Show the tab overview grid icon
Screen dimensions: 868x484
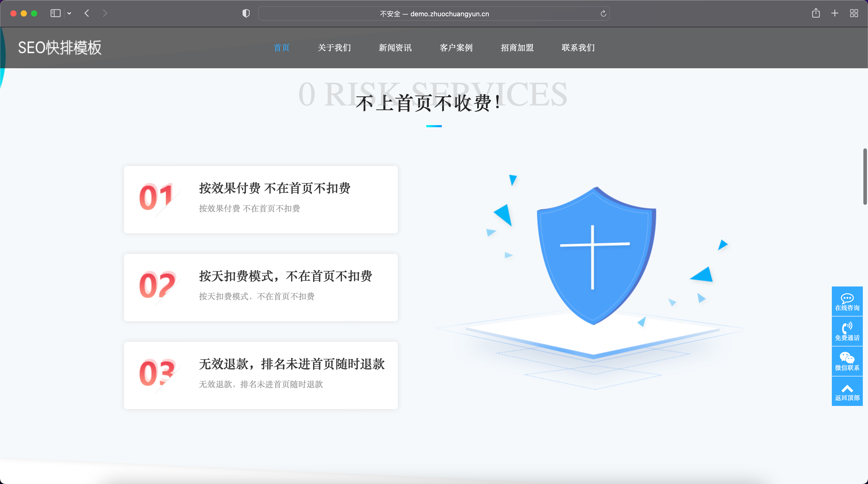point(854,13)
